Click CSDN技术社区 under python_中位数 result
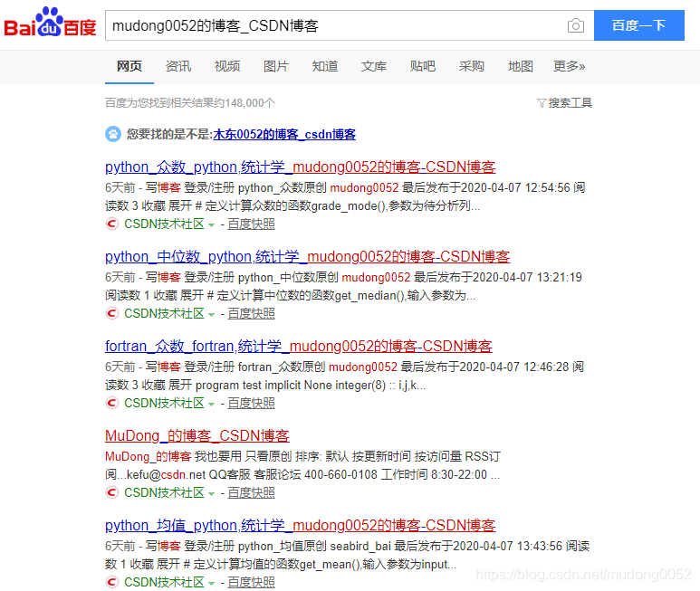This screenshot has width=700, height=591. [164, 313]
